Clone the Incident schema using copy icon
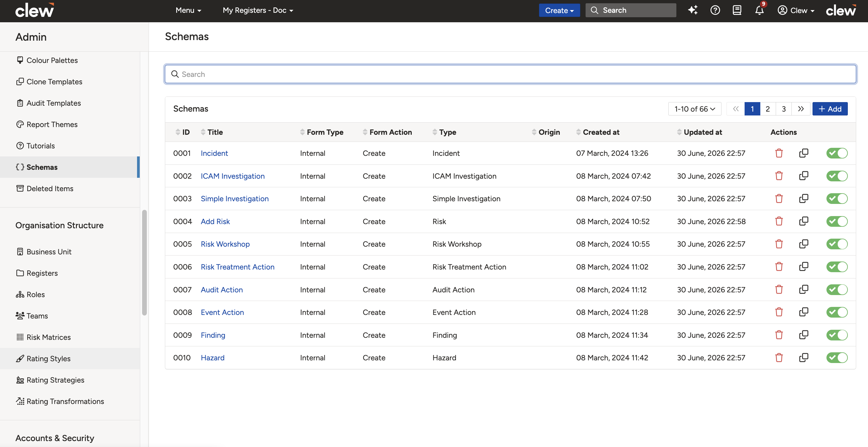868x447 pixels. tap(803, 153)
